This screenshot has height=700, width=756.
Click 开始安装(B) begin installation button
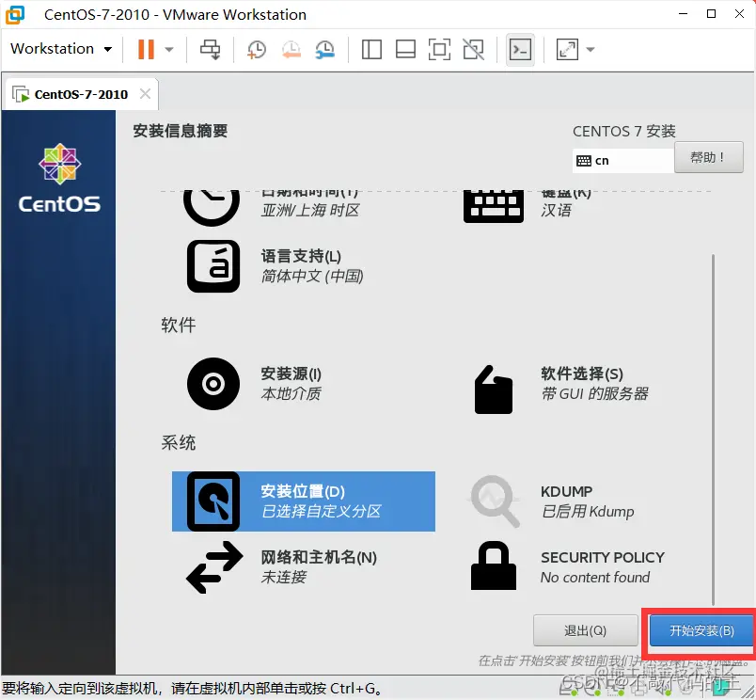701,630
